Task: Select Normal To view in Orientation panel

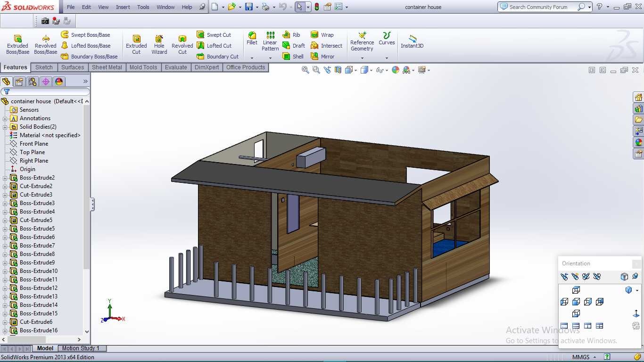Action: [636, 313]
